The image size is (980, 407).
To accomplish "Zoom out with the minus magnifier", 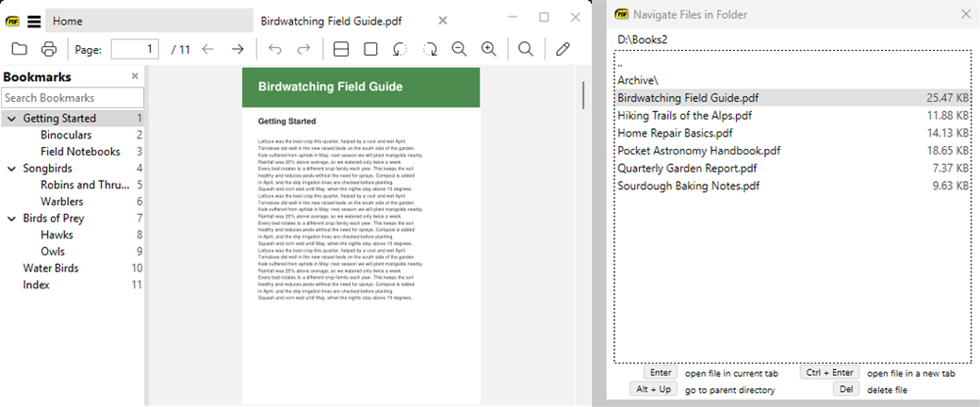I will click(x=460, y=49).
